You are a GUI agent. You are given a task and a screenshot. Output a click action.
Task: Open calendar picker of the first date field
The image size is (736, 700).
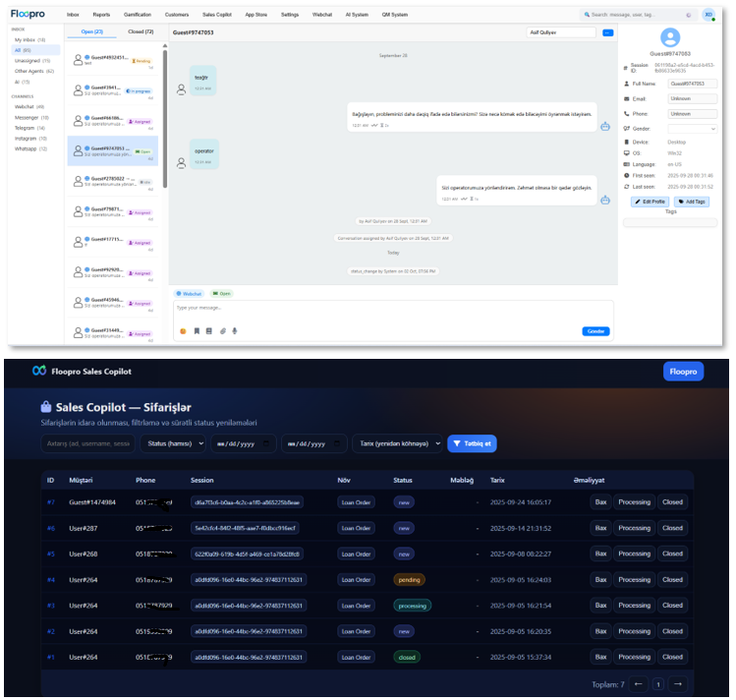pyautogui.click(x=266, y=443)
